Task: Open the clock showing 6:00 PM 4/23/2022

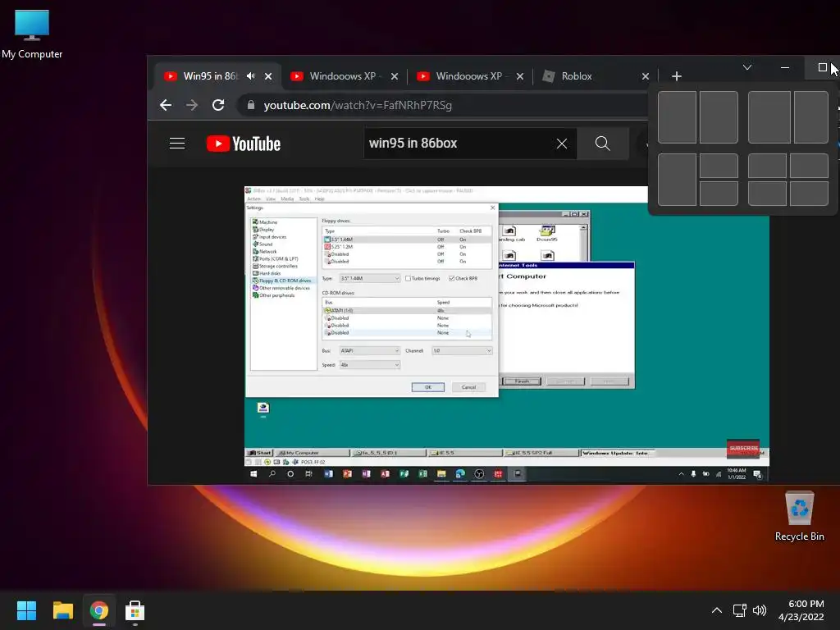Action: [x=801, y=610]
